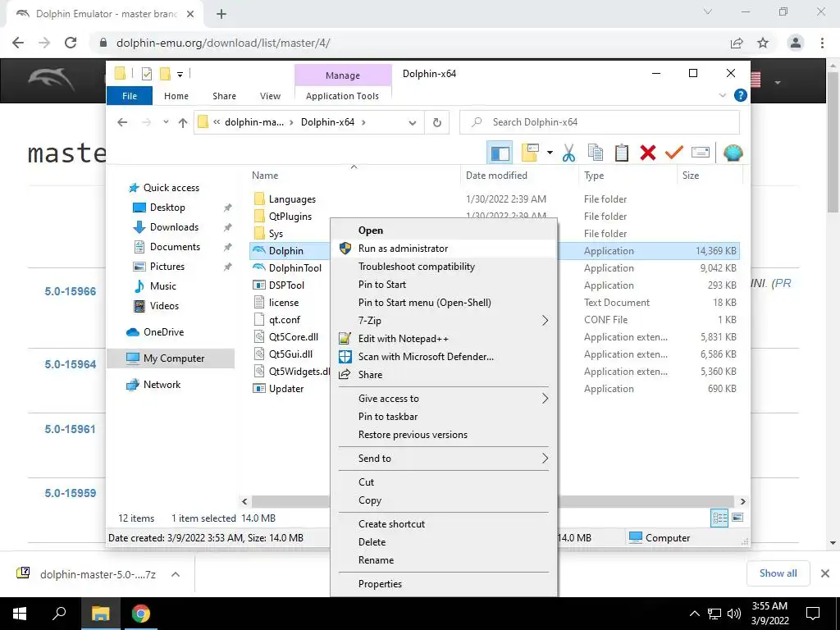Screen dimensions: 840x630
Task: Open OneDrive in navigation pane
Action: coord(163,332)
